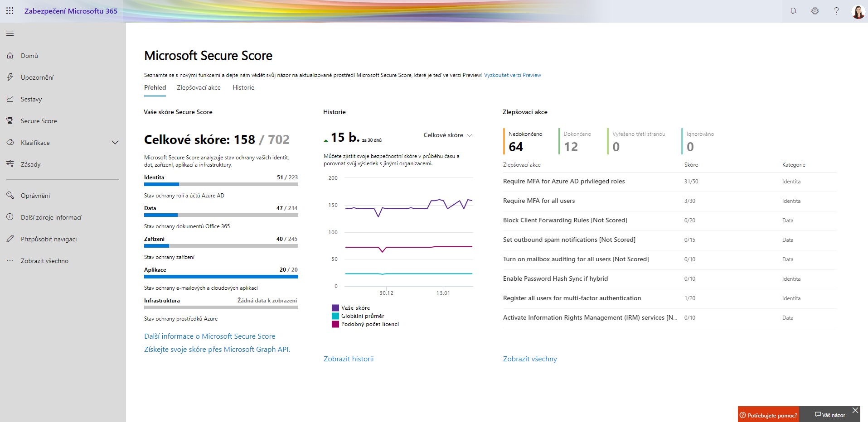Switch to the Přehled tab
This screenshot has height=422, width=868.
point(155,88)
